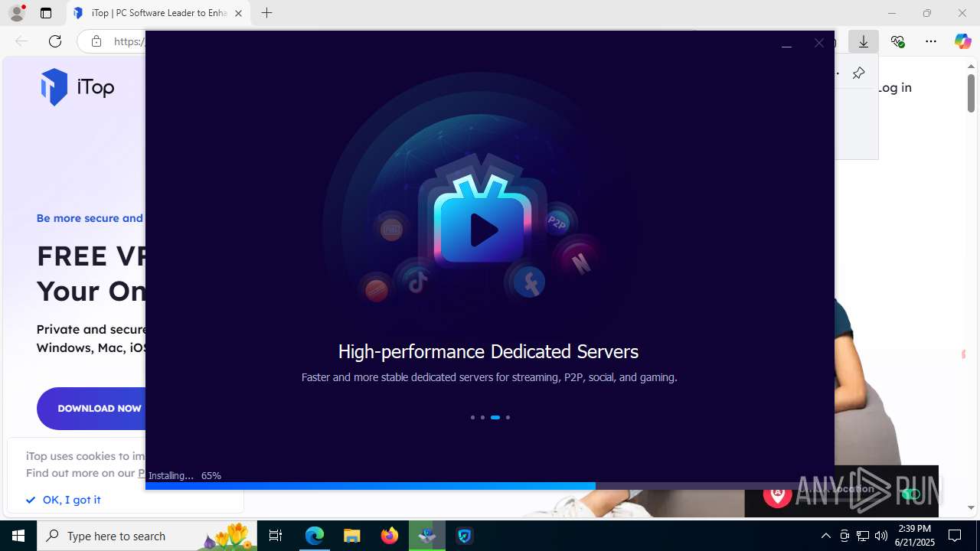Click the taskbar search box
The width and height of the screenshot is (980, 551).
pyautogui.click(x=147, y=536)
